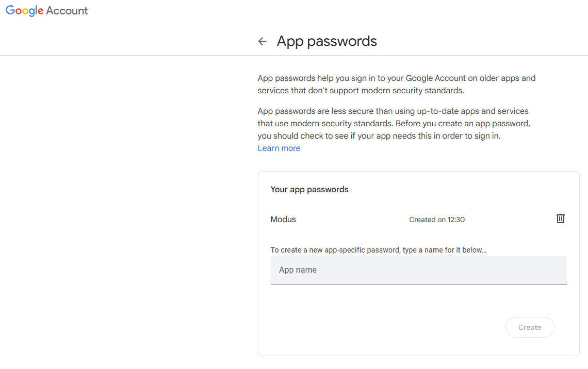
Task: Go back using the left arrow
Action: coord(263,41)
